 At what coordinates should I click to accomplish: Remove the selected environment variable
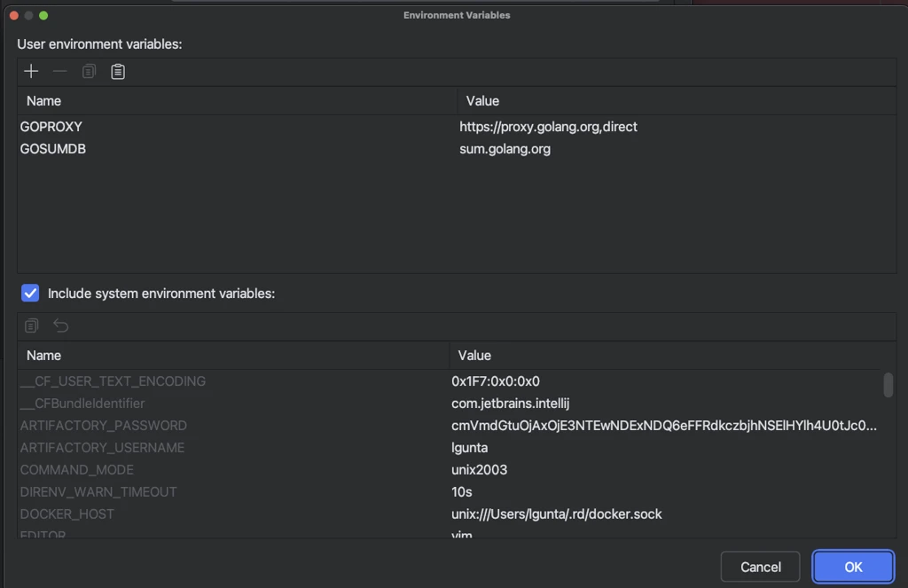coord(59,71)
